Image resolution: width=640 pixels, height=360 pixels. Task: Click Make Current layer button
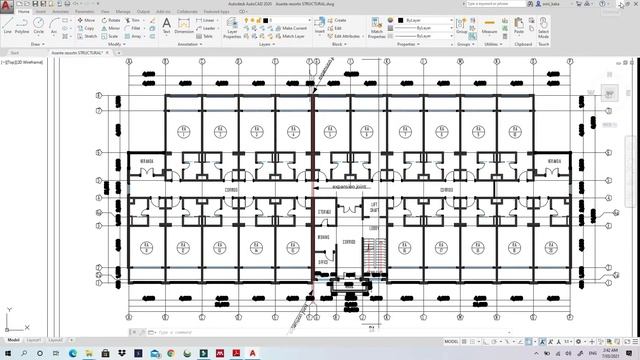pyautogui.click(x=291, y=28)
